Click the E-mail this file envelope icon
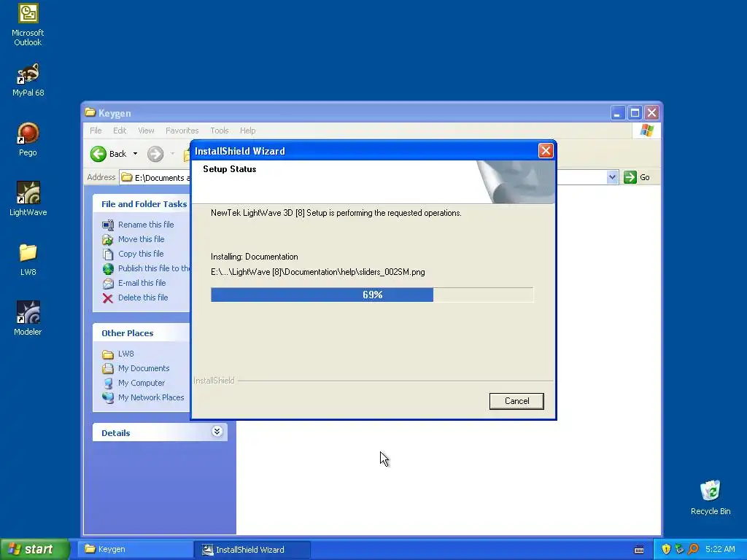The height and width of the screenshot is (560, 747). coord(108,284)
